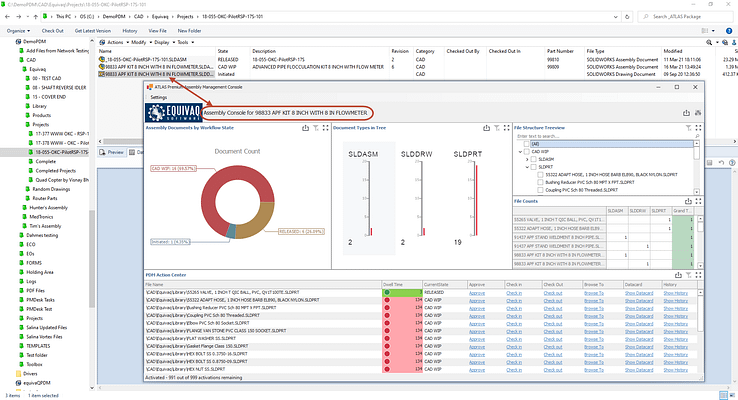Image resolution: width=738 pixels, height=400 pixels.
Task: Check the SLDASM checkbox in treeview
Action: (x=533, y=159)
